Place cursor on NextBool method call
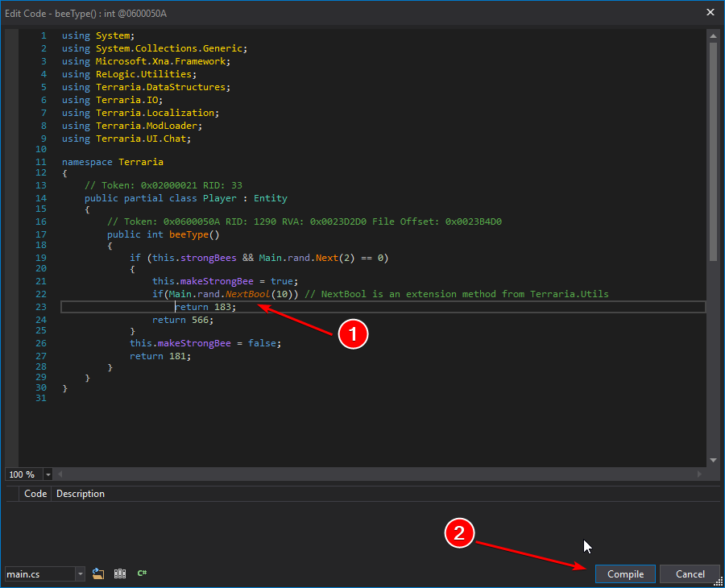This screenshot has width=725, height=588. (247, 294)
